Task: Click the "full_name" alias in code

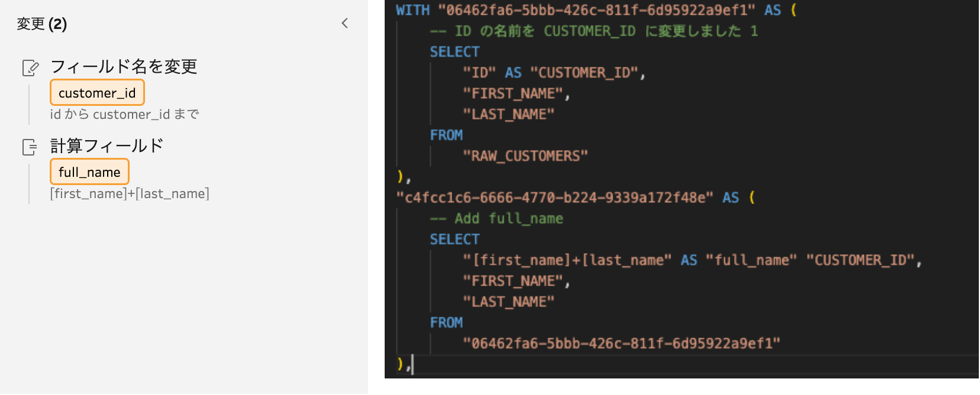Action: click(x=751, y=260)
